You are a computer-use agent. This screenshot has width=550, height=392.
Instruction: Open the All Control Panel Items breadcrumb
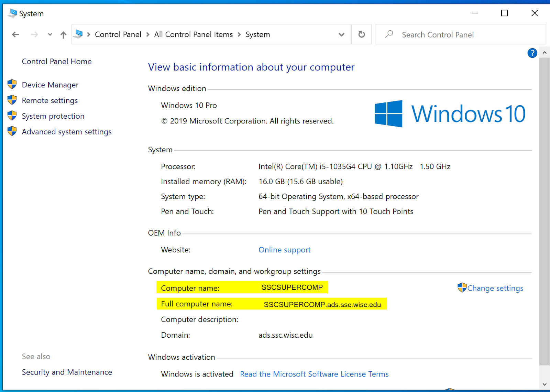click(x=193, y=34)
